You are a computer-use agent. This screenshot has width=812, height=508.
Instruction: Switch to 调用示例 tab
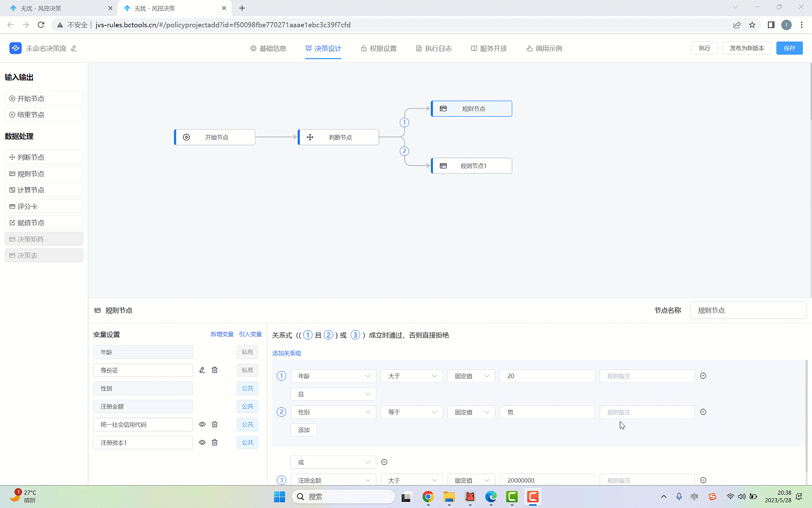pos(544,48)
